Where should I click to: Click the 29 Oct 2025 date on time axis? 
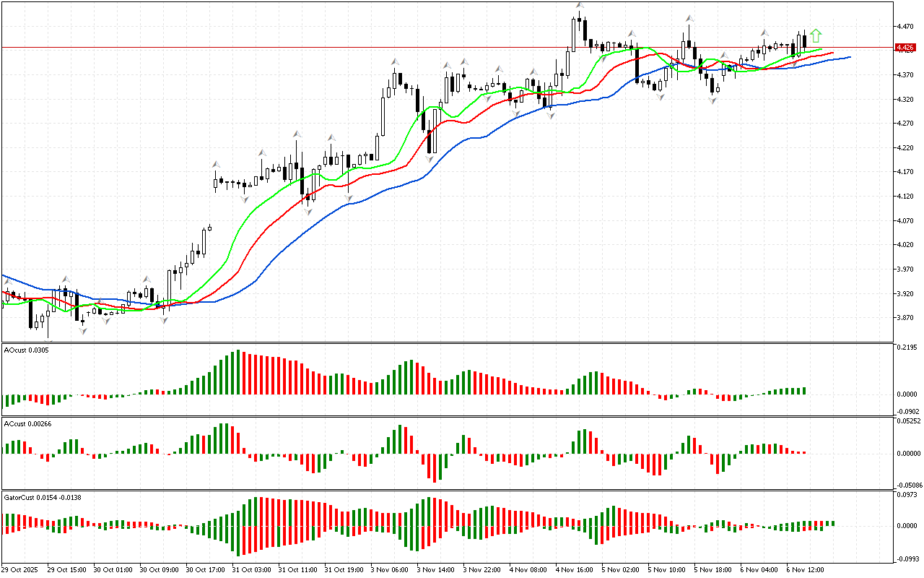(22, 569)
